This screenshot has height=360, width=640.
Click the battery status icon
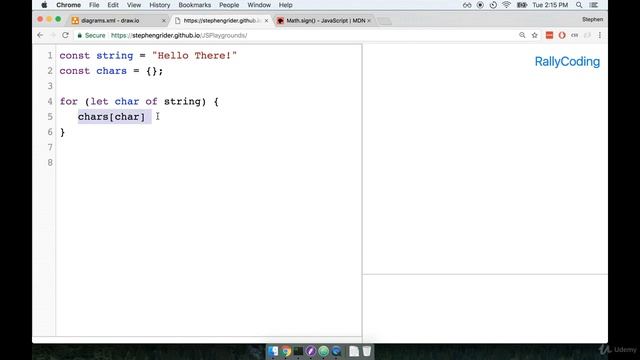click(x=522, y=5)
